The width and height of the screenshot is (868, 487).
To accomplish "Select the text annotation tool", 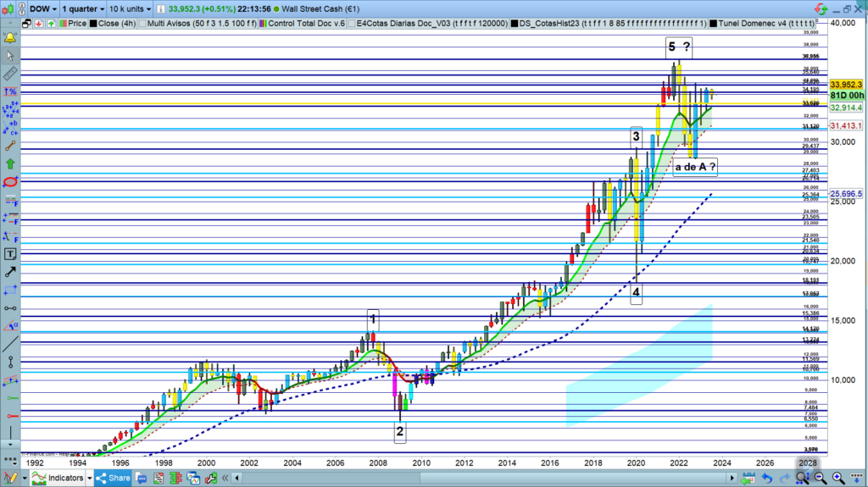I will click(x=10, y=253).
